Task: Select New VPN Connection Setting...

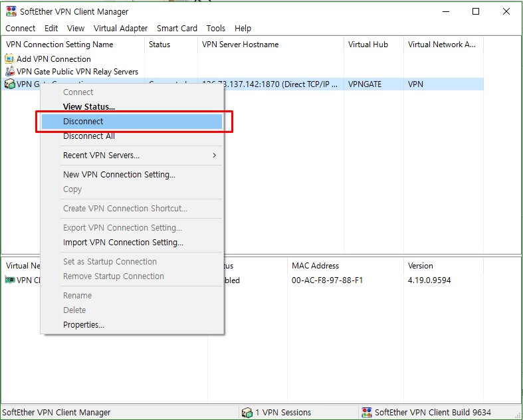Action: (132, 175)
